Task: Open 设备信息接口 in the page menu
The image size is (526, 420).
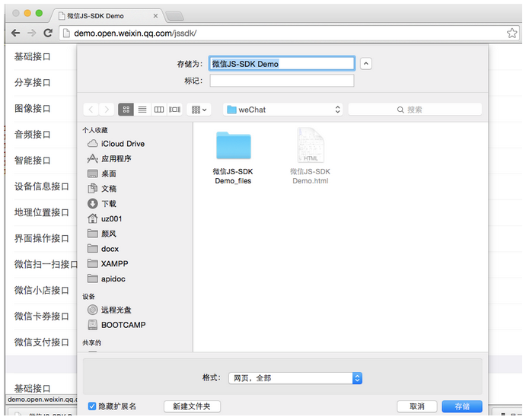Action: [42, 186]
